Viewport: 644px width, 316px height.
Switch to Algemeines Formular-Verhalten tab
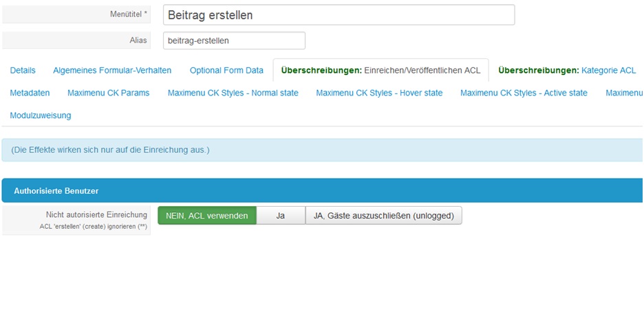pyautogui.click(x=112, y=70)
